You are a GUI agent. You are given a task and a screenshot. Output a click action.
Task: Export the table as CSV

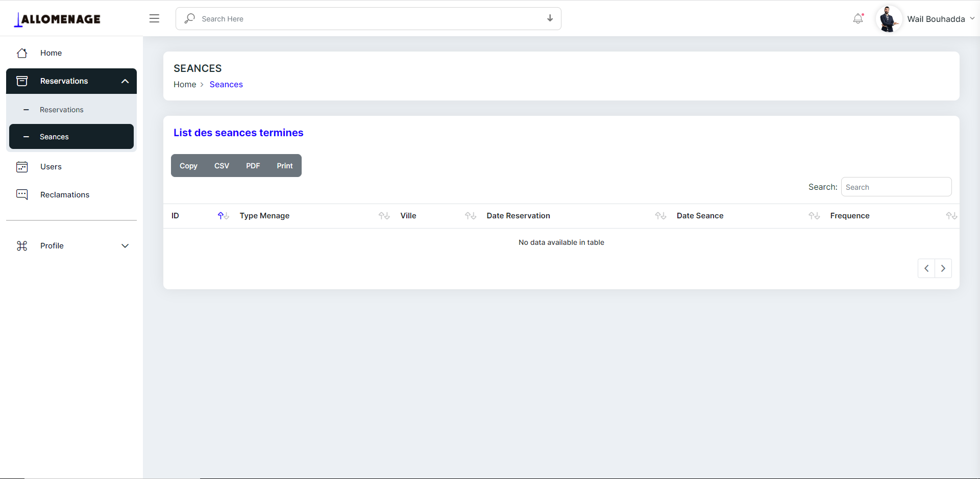222,166
